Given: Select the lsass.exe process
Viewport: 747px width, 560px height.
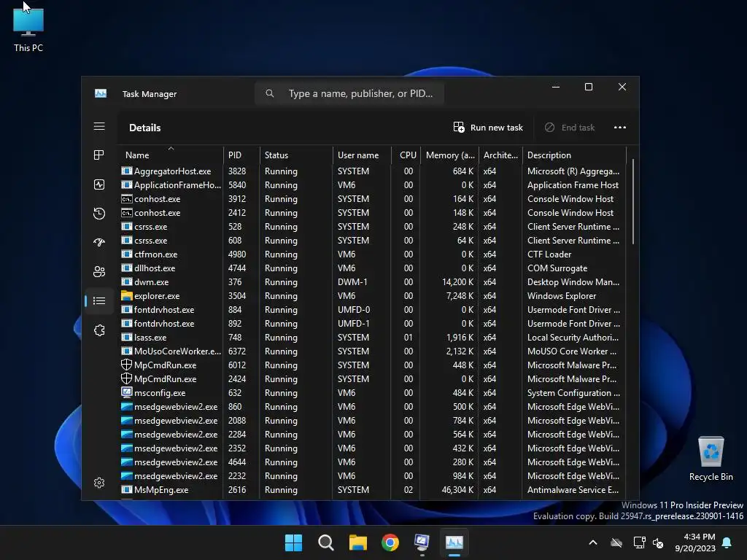Looking at the screenshot, I should point(373,337).
